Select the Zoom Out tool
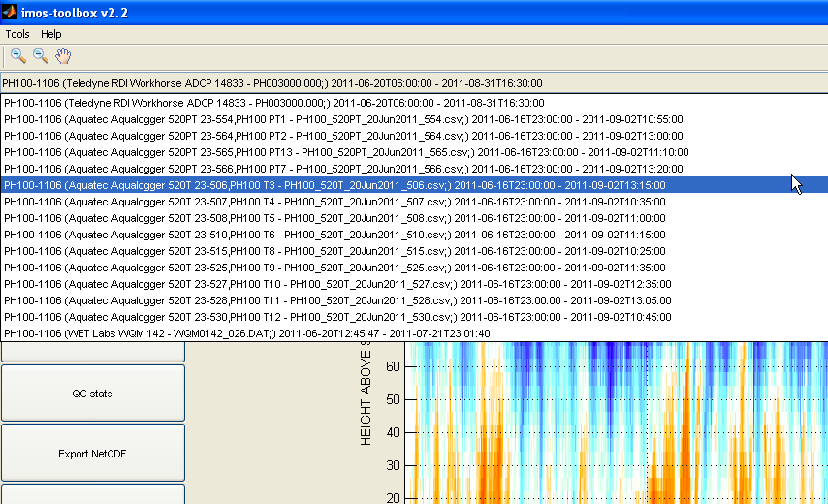Screen dimensions: 828x504 click(41, 56)
